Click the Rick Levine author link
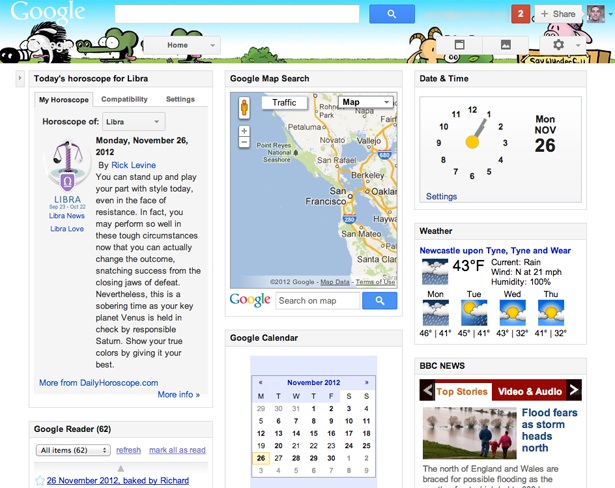This screenshot has width=615, height=488. [x=134, y=165]
